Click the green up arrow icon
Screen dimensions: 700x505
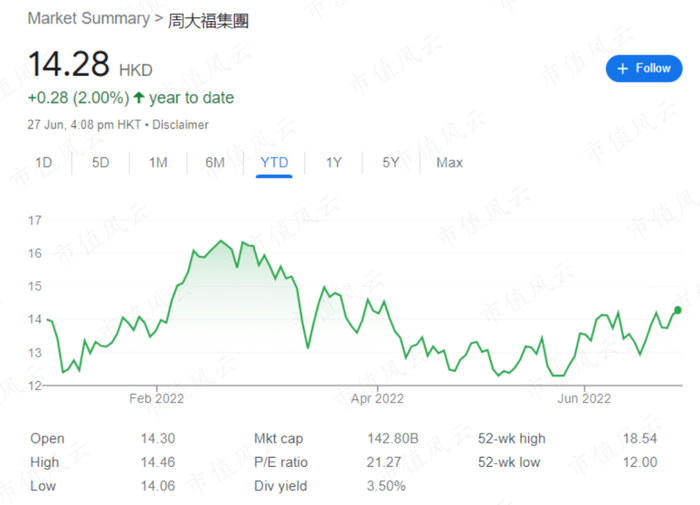pyautogui.click(x=139, y=98)
